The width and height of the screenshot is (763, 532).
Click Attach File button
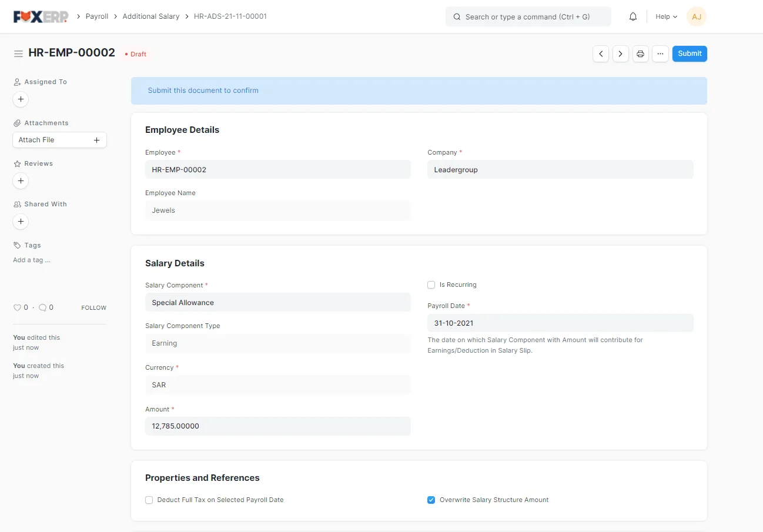59,140
